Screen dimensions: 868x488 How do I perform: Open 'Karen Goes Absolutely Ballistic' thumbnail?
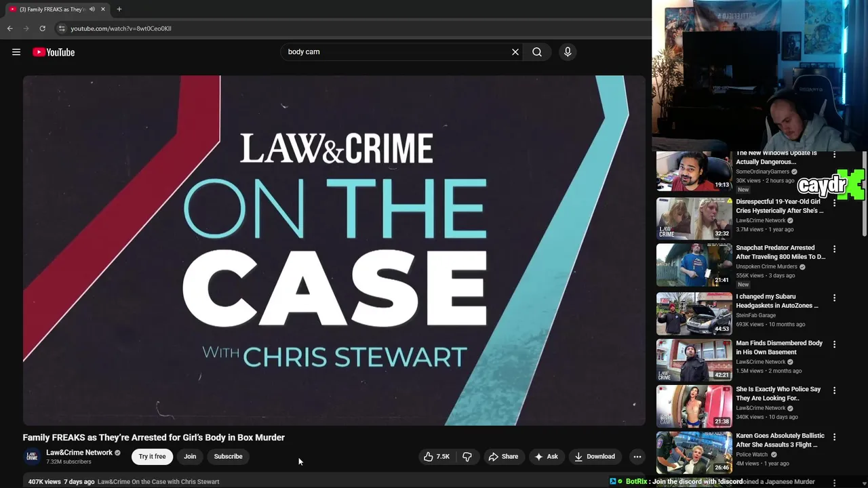pyautogui.click(x=694, y=452)
